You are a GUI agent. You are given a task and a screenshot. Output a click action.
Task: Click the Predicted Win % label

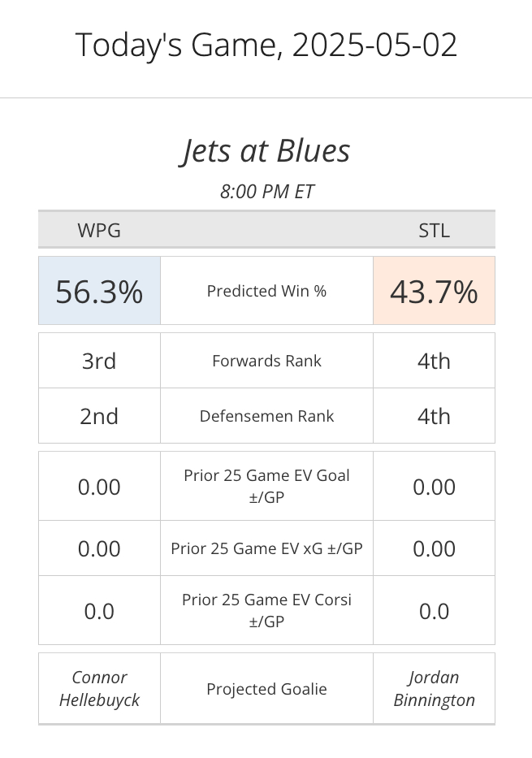coord(266,291)
